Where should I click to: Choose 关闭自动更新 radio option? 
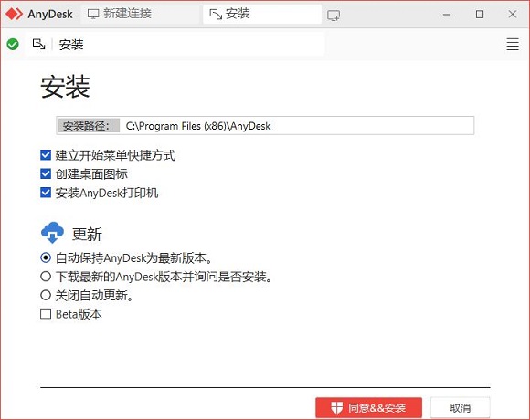[x=46, y=295]
